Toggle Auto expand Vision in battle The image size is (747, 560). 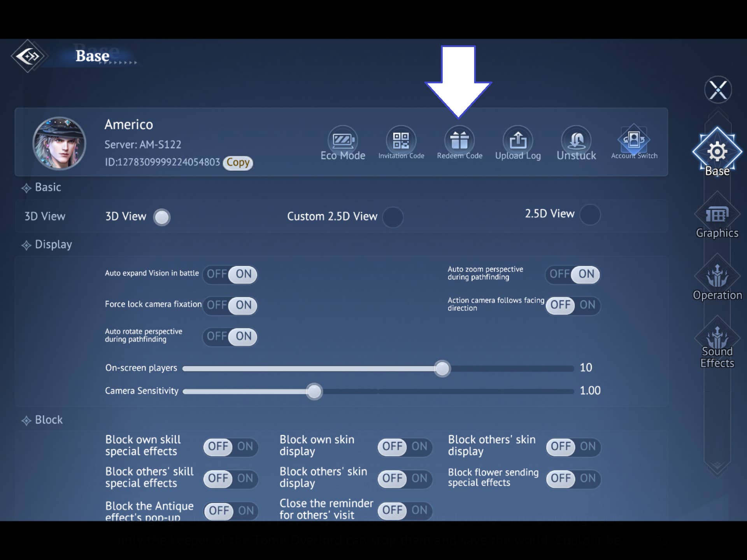pos(230,274)
